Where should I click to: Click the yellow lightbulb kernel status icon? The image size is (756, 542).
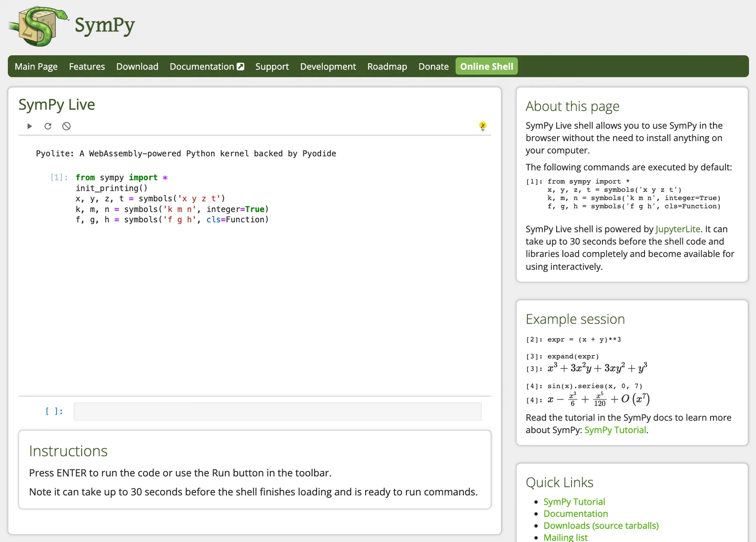click(x=482, y=126)
